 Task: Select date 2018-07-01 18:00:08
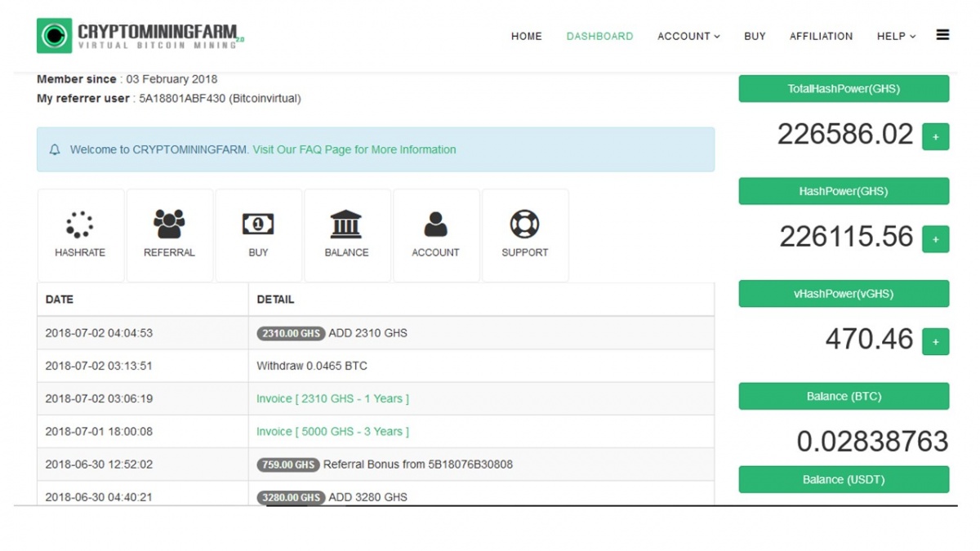99,431
